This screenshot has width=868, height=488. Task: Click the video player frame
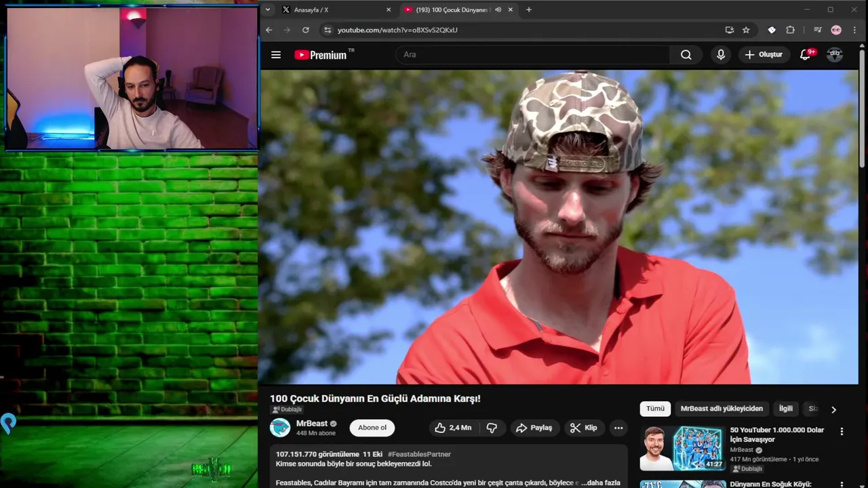pos(559,227)
